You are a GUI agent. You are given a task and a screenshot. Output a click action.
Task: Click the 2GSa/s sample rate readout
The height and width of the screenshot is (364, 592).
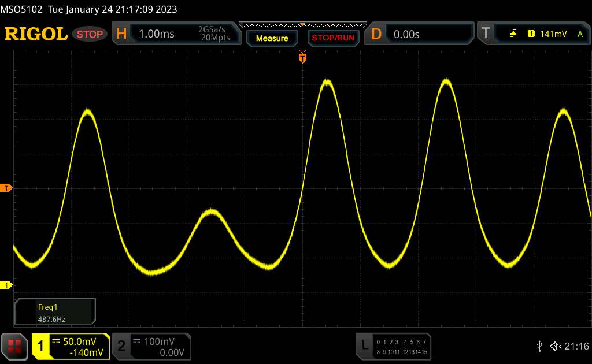click(212, 29)
